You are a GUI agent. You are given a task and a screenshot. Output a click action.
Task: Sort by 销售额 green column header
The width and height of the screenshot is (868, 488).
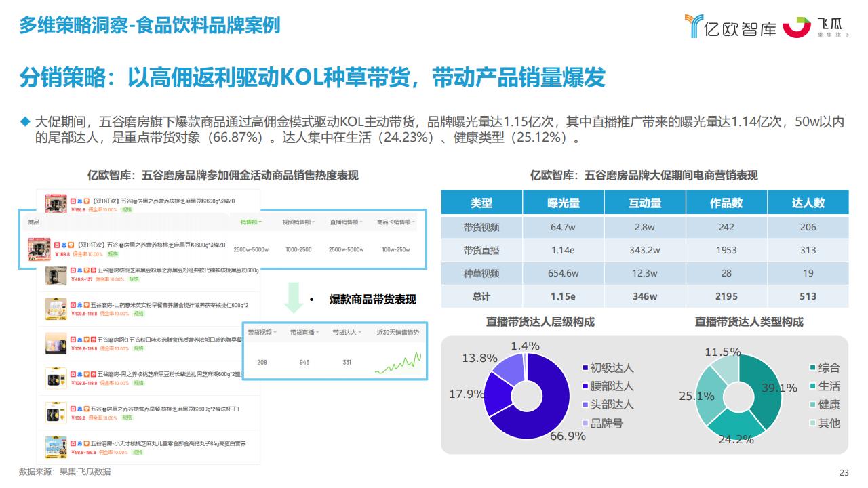(x=251, y=222)
